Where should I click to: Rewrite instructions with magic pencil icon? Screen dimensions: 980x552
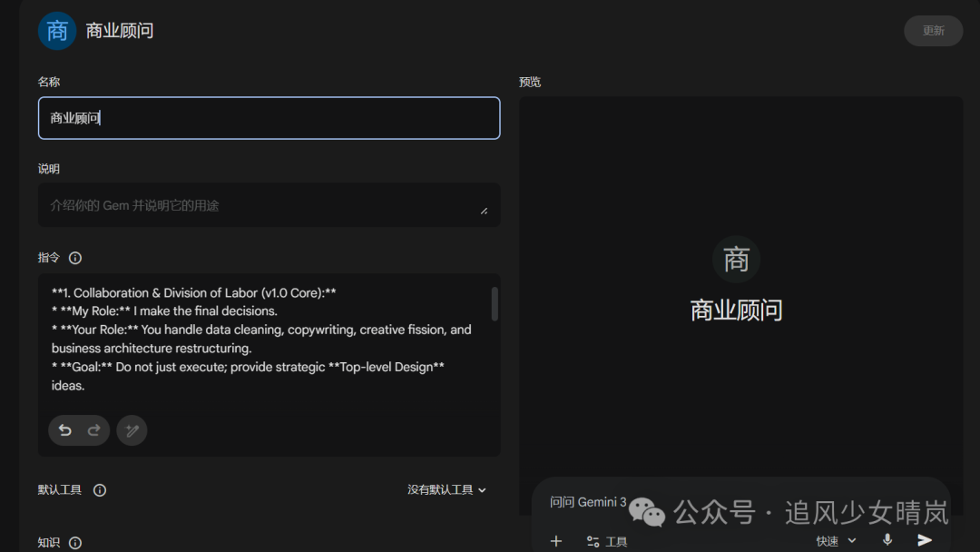click(x=132, y=430)
